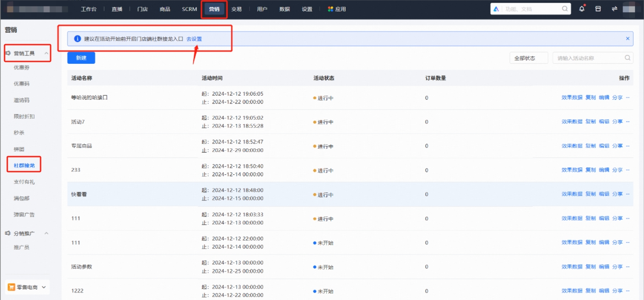Image resolution: width=644 pixels, height=300 pixels.
Task: Click the 新建 button to create activity
Action: (x=81, y=57)
